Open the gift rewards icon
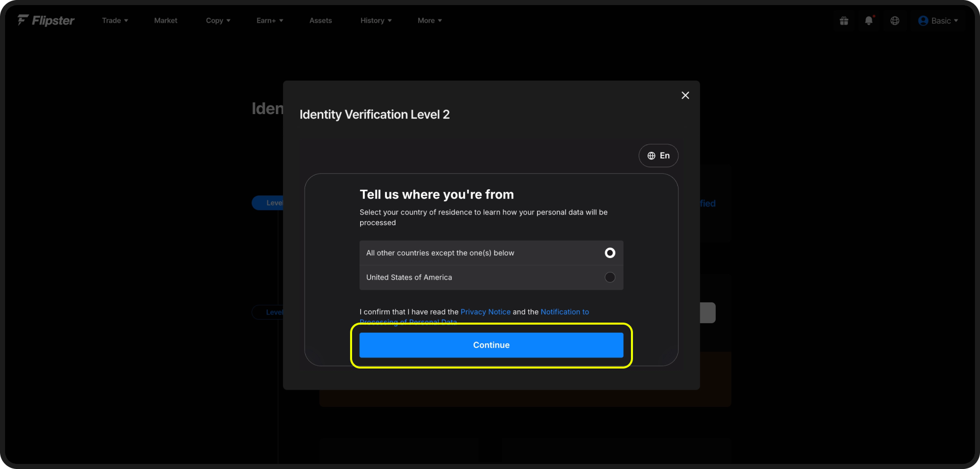The image size is (980, 469). [844, 21]
